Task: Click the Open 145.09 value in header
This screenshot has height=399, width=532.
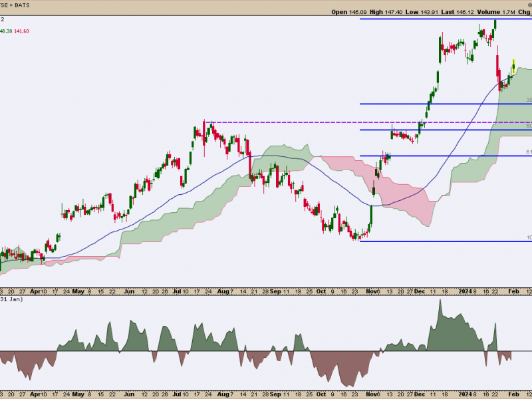Action: click(348, 12)
